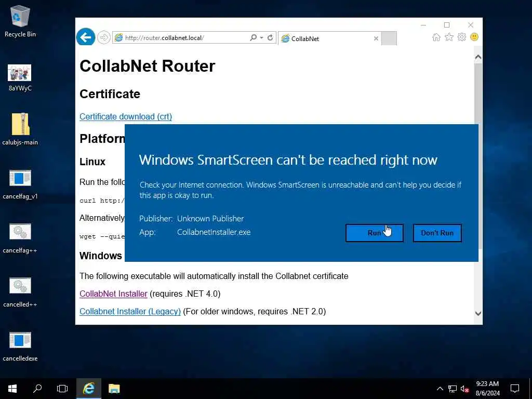This screenshot has height=399, width=532.
Task: Click the network icon in system tray
Action: point(453,389)
